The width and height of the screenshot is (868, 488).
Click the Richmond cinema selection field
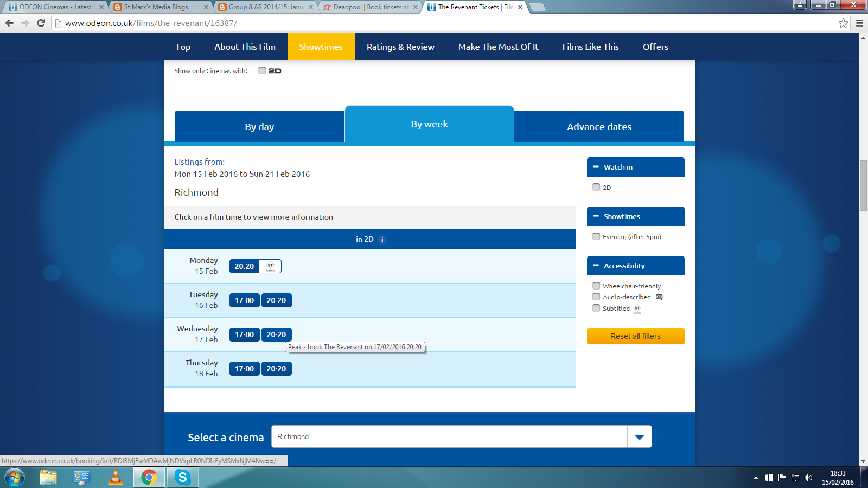coord(449,437)
